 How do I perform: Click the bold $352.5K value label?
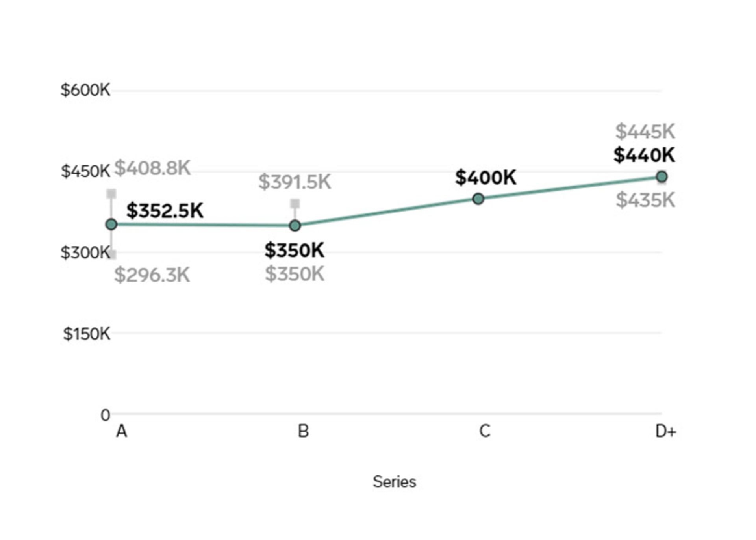pos(165,211)
